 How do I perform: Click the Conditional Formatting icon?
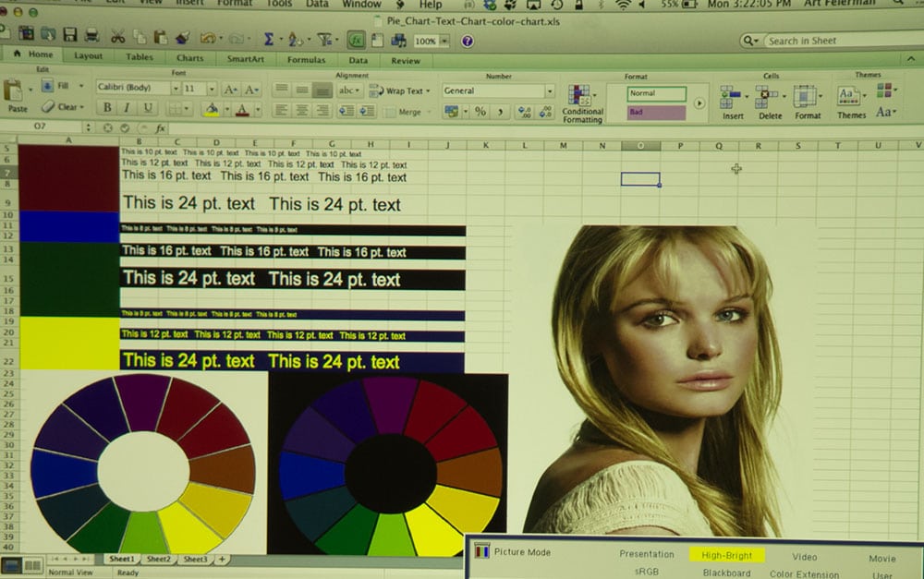(x=582, y=103)
